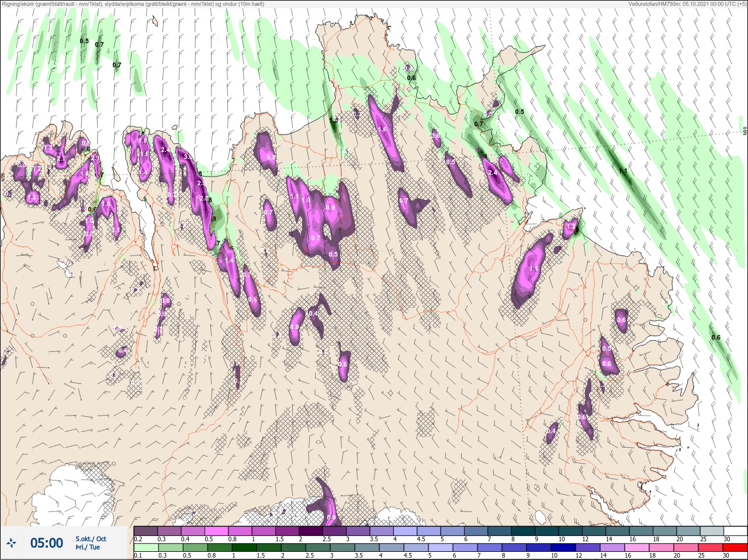The image size is (748, 560).
Task: Click the black 1.1 value on offshore rain band
Action: tap(623, 171)
